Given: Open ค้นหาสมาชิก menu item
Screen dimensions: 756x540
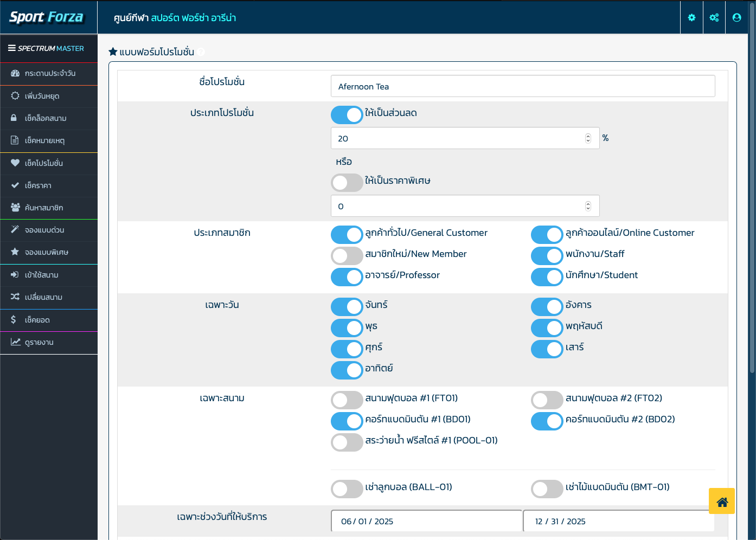Looking at the screenshot, I should click(x=49, y=208).
